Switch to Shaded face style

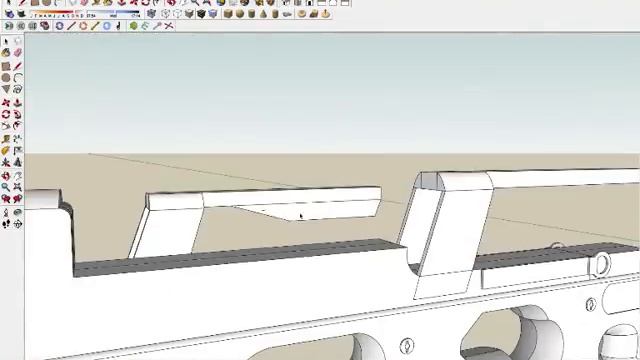(x=189, y=14)
